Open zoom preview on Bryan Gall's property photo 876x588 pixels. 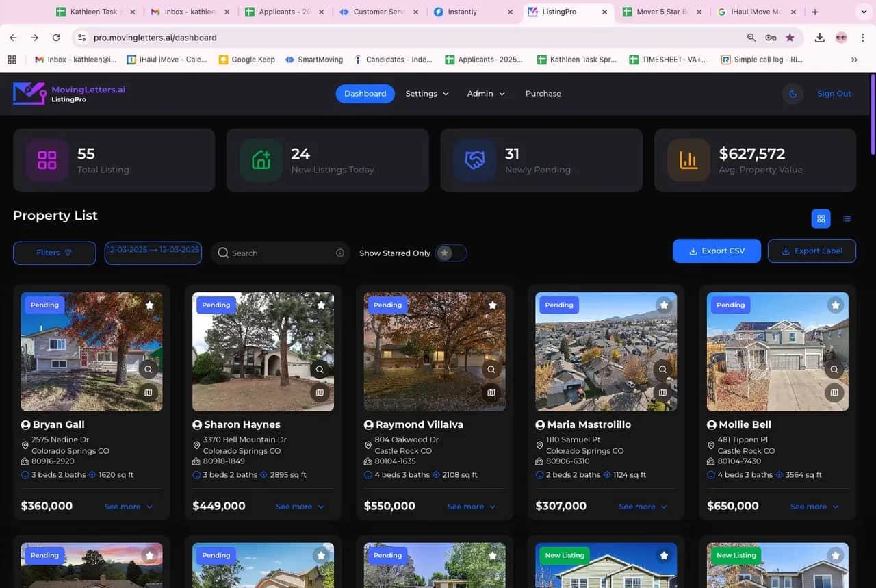(148, 369)
